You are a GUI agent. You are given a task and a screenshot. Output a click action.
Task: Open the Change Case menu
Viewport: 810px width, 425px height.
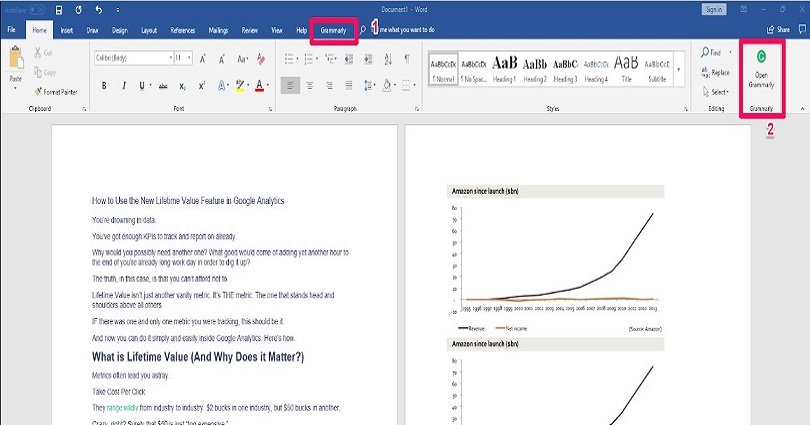pos(242,59)
